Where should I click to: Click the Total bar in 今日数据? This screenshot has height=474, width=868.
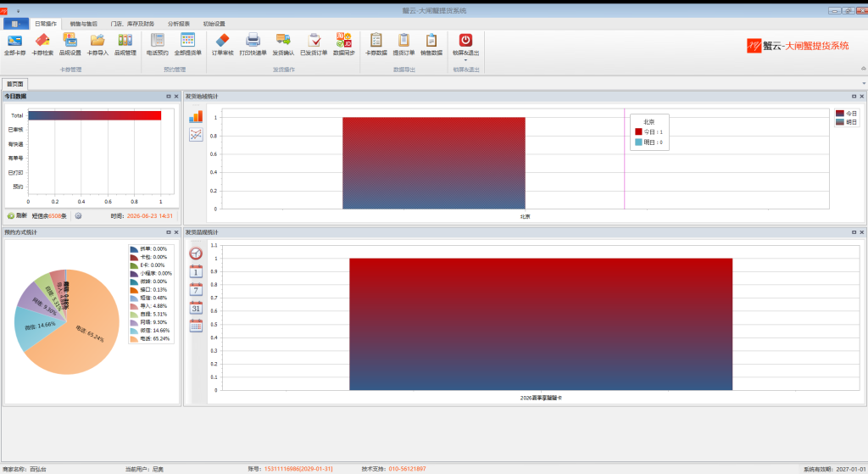coord(95,115)
